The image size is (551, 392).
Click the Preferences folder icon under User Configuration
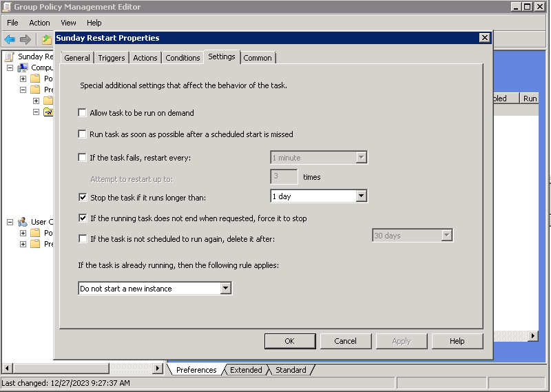pos(35,244)
